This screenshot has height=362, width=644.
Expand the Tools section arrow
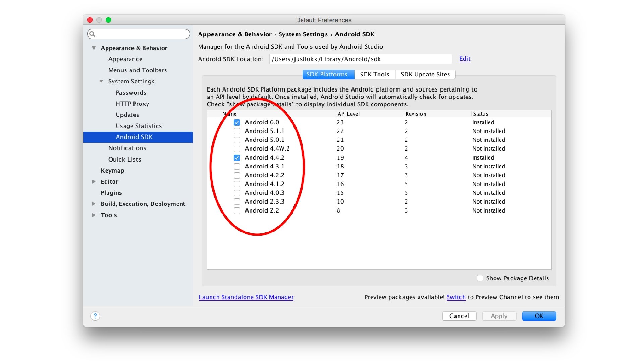pos(94,215)
